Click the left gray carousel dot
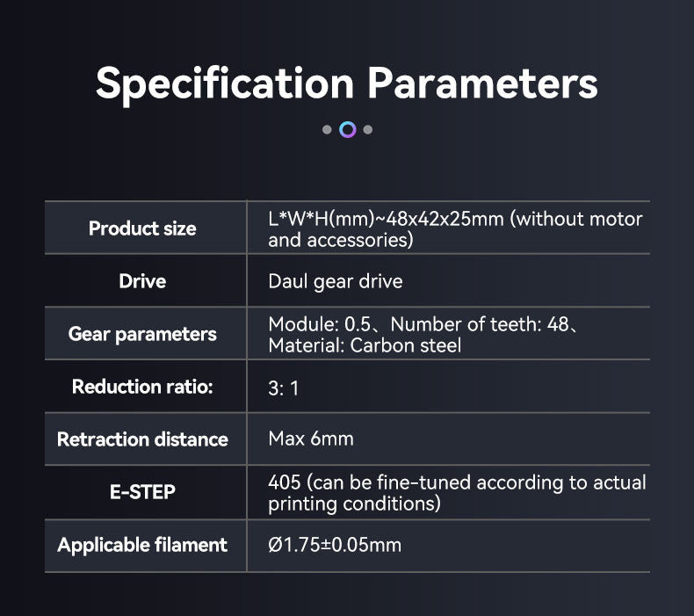694x616 pixels. coord(327,130)
